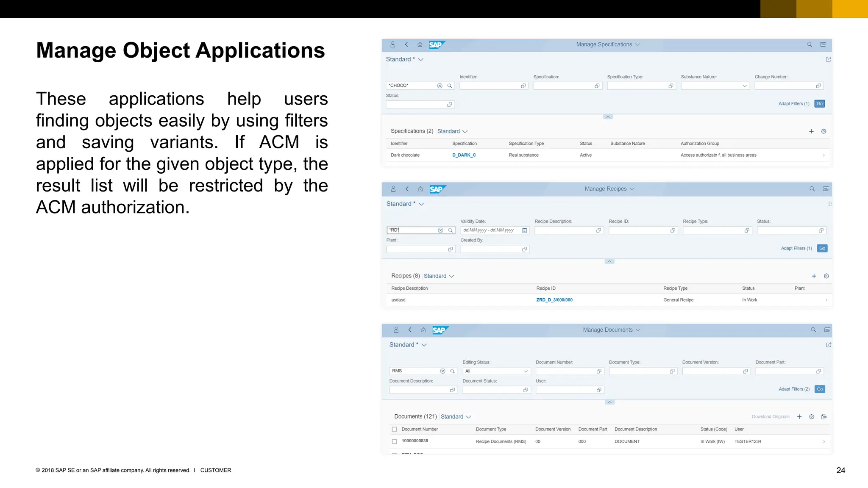Open Adapt Filters (2) in Manage Documents
Viewport: 868px width, 488px height.
pos(794,389)
